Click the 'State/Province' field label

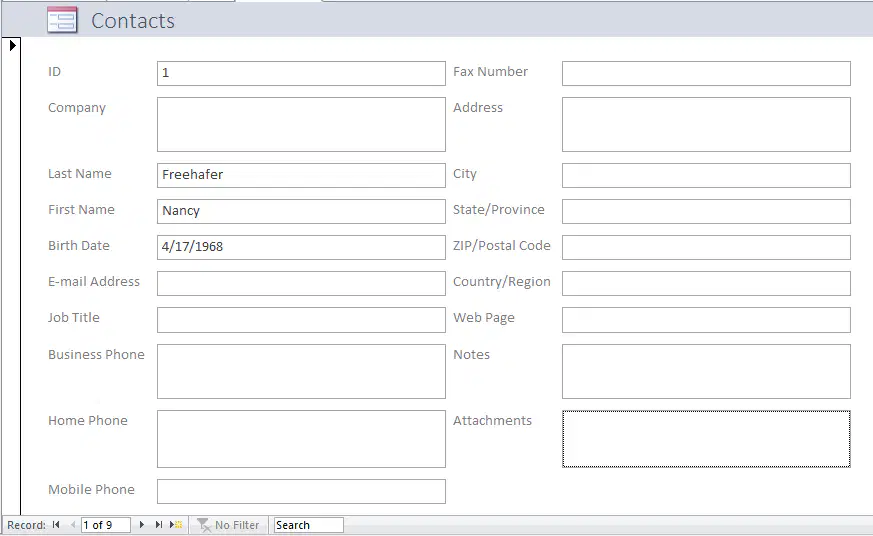[x=499, y=209]
